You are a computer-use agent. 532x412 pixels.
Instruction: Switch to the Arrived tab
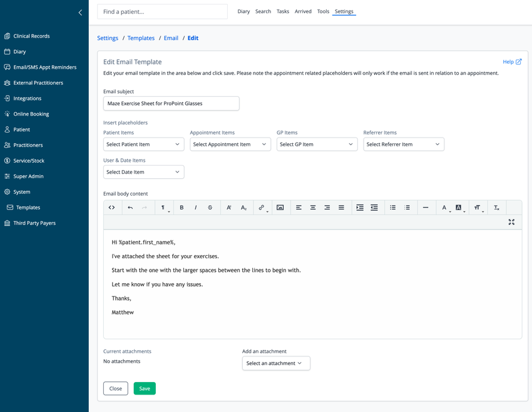[303, 11]
